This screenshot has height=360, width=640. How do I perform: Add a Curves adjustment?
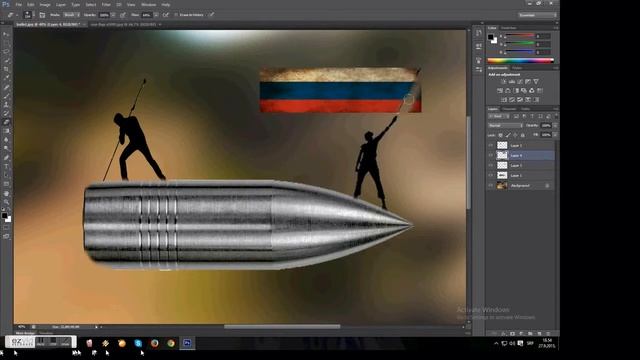[520, 82]
